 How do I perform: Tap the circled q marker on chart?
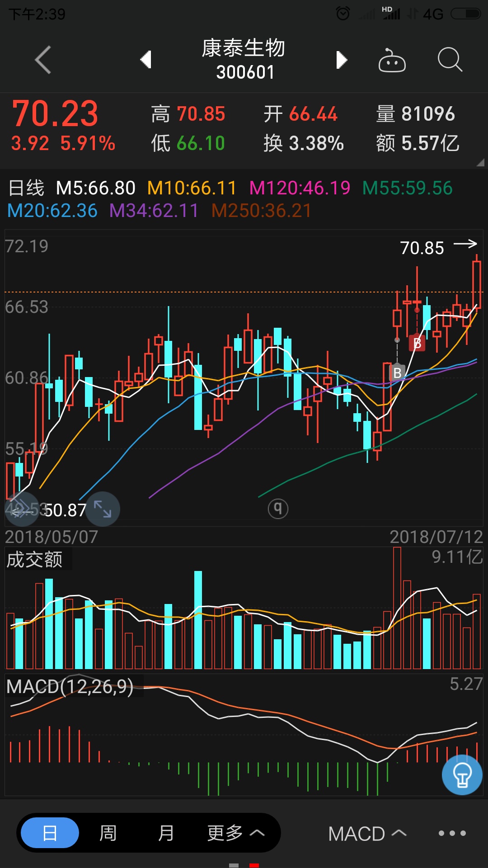[278, 509]
